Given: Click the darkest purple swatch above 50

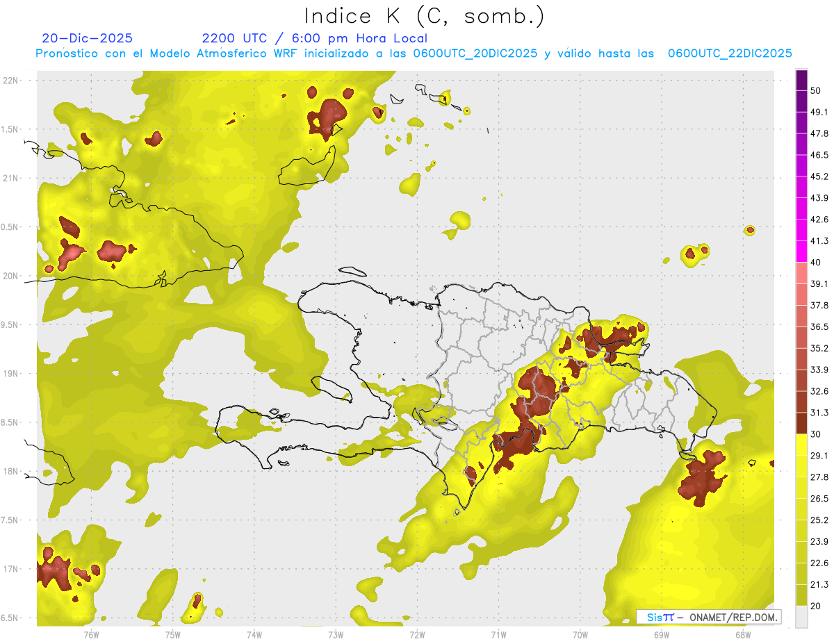Looking at the screenshot, I should [802, 80].
